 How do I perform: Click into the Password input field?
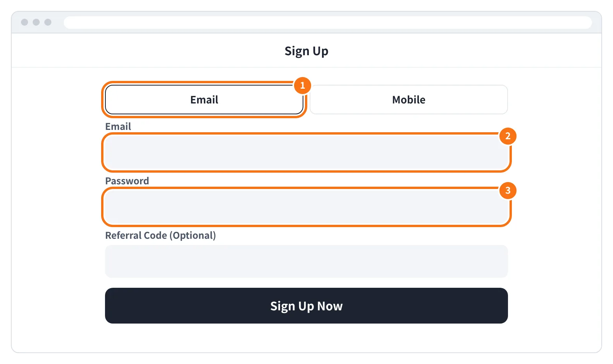[x=306, y=207]
